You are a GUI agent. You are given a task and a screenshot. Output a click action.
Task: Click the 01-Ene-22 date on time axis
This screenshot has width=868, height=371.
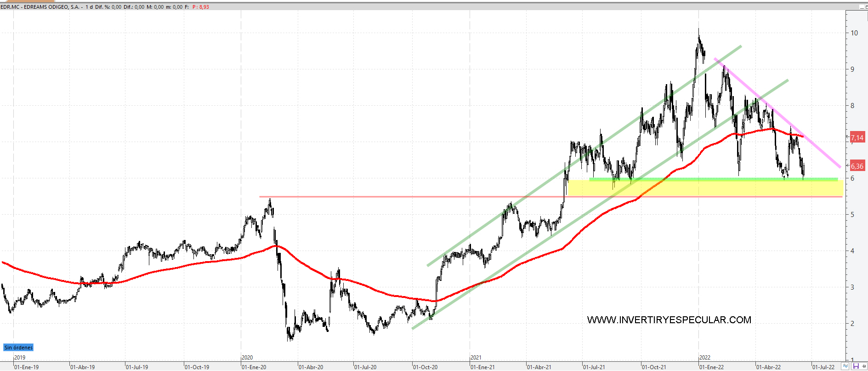711,367
